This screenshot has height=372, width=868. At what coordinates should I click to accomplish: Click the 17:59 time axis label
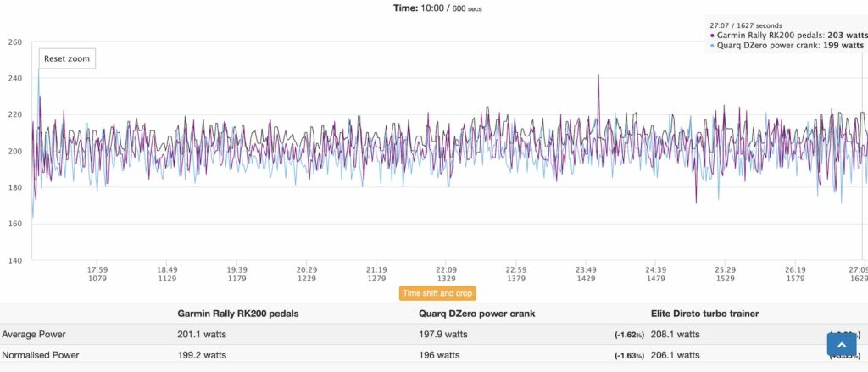[97, 270]
